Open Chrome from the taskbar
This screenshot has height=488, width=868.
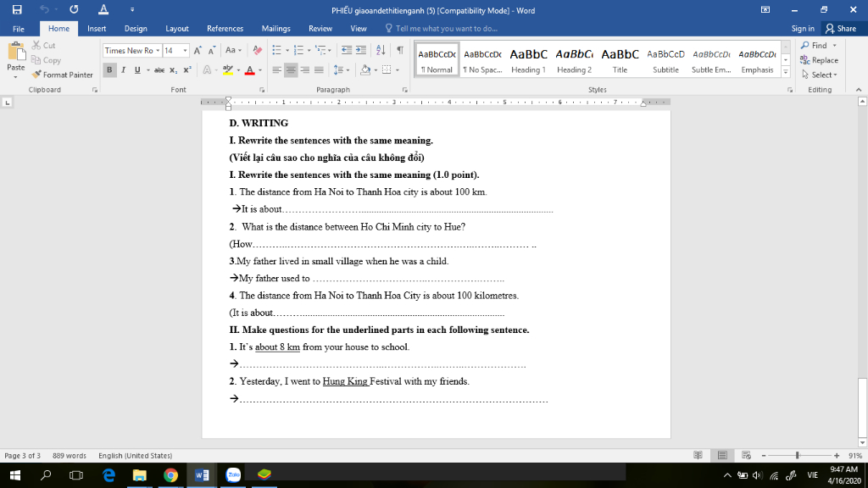tap(170, 474)
